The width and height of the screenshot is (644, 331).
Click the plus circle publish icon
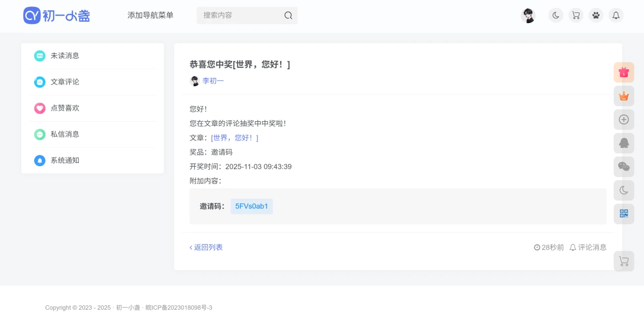[624, 119]
